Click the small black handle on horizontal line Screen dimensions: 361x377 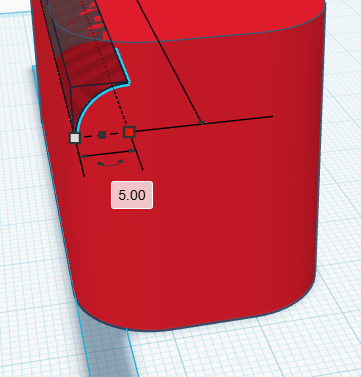point(201,123)
